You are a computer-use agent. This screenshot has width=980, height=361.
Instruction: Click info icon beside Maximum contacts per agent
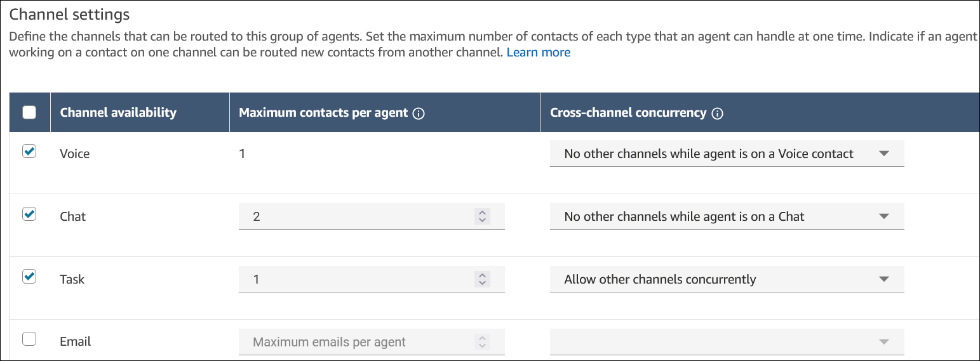[419, 114]
